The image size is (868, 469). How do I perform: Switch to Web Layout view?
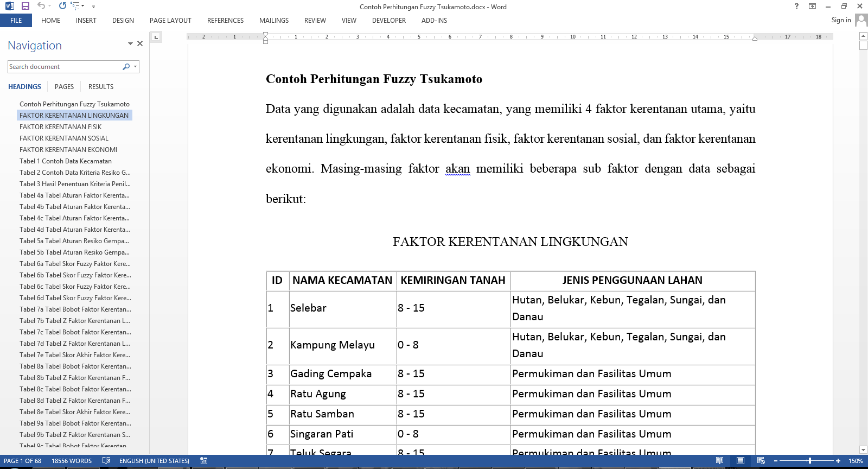pyautogui.click(x=761, y=461)
